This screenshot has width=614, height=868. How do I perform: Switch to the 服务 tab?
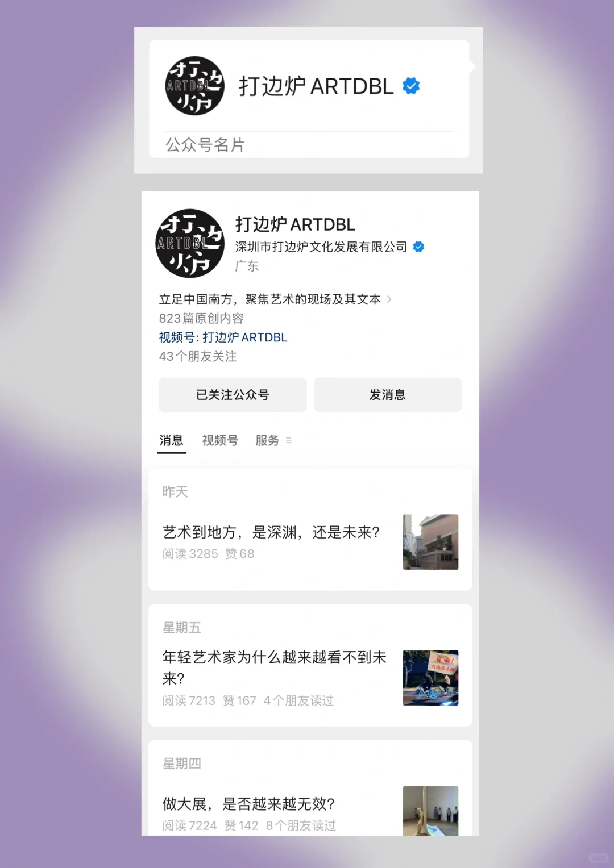coord(267,440)
